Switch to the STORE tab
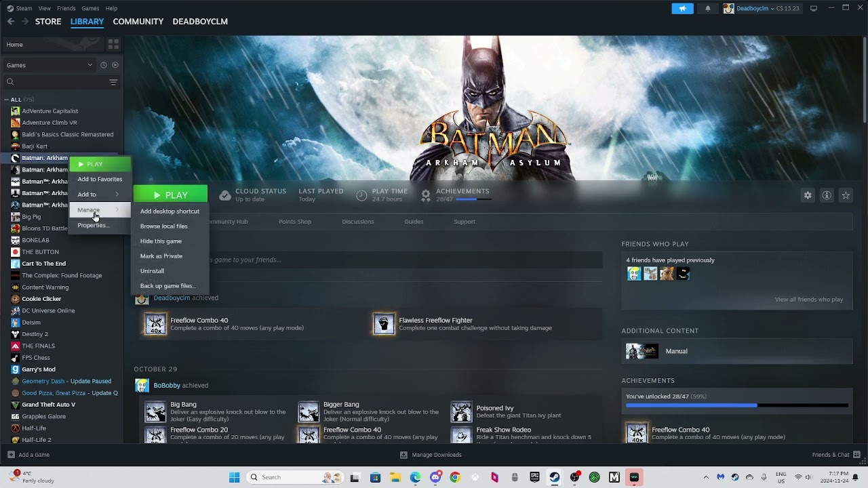The height and width of the screenshot is (488, 868). [x=48, y=22]
